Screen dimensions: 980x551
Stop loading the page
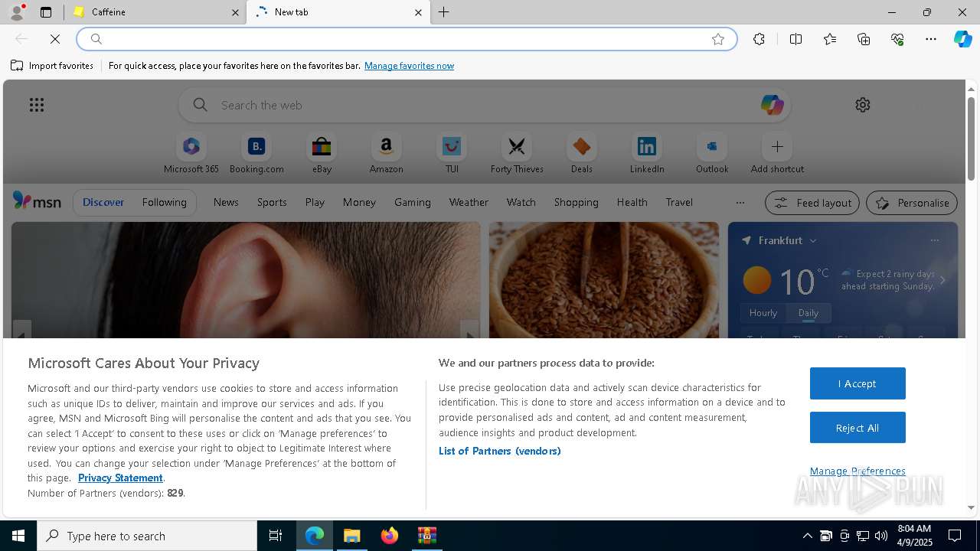55,39
